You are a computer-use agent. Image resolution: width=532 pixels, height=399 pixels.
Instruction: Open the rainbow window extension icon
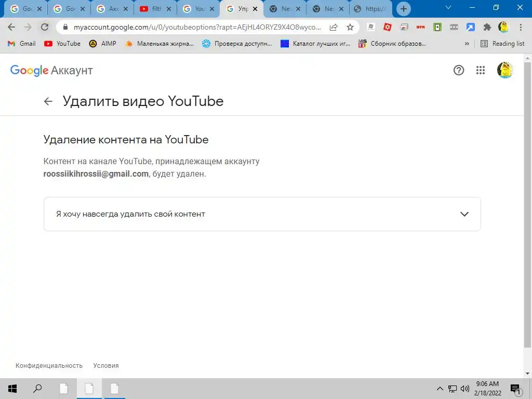click(404, 27)
